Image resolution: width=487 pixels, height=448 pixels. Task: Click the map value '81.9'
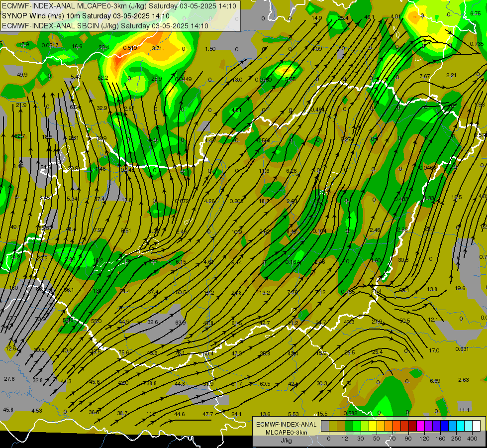point(208,384)
